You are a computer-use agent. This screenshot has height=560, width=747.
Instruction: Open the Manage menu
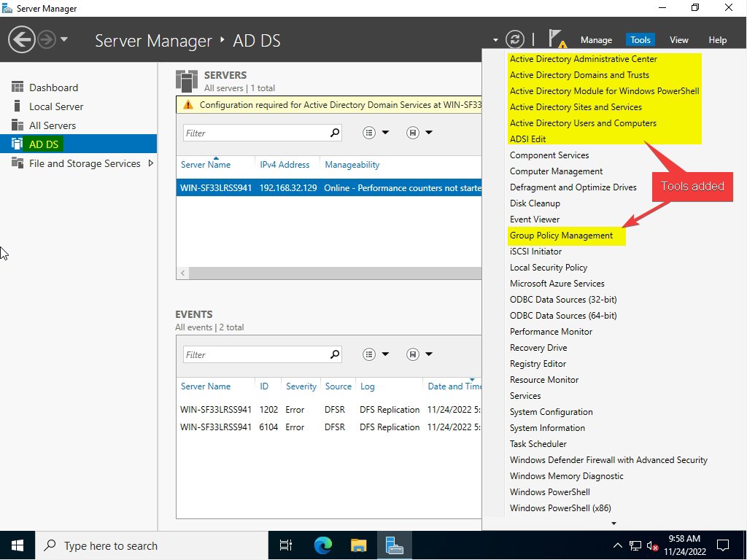596,40
